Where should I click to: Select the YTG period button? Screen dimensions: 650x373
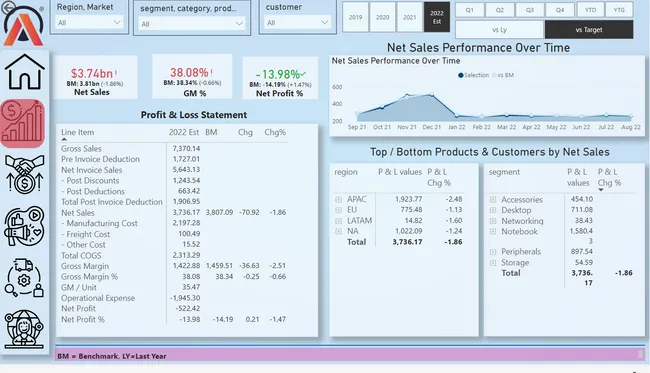pyautogui.click(x=619, y=10)
